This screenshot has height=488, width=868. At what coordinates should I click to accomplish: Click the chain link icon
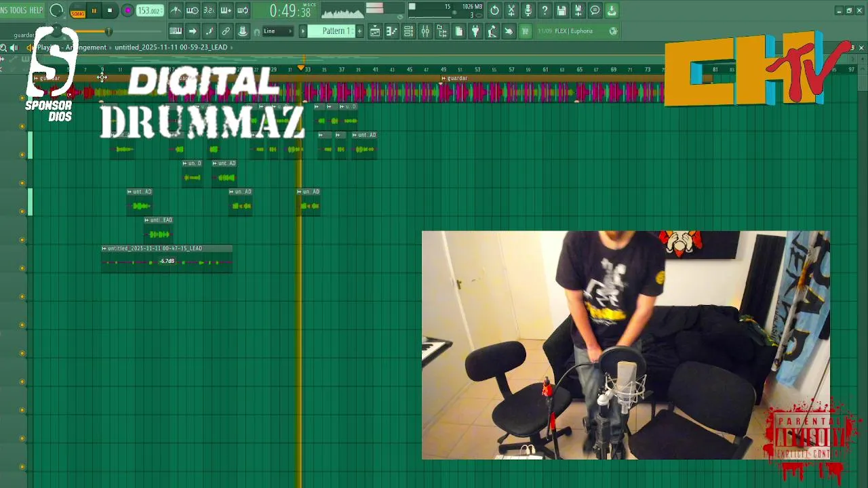tap(226, 31)
